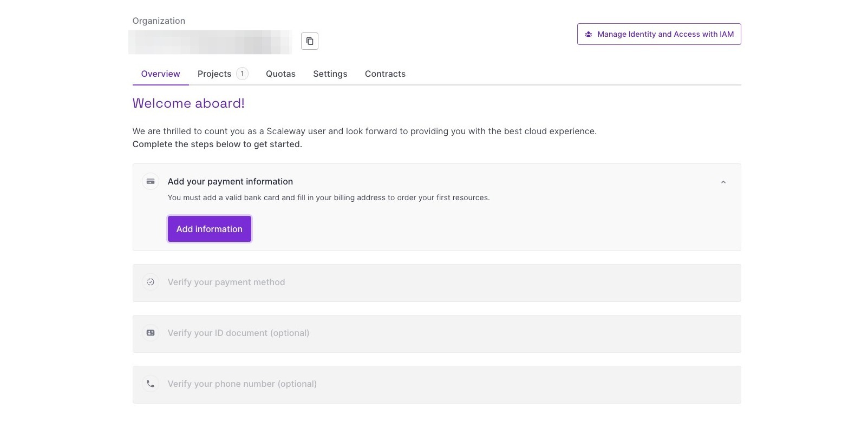Viewport: 868px width, 422px height.
Task: Click the phone number handset icon
Action: point(151,384)
